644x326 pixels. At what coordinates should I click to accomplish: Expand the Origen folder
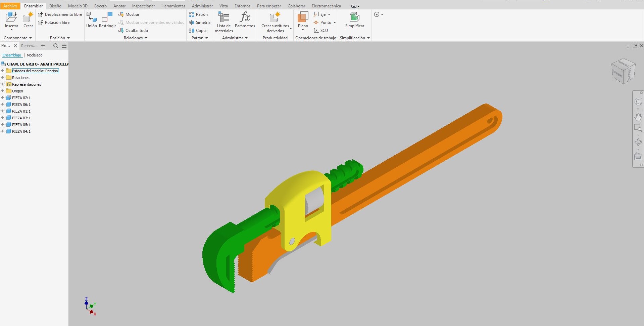click(x=3, y=91)
